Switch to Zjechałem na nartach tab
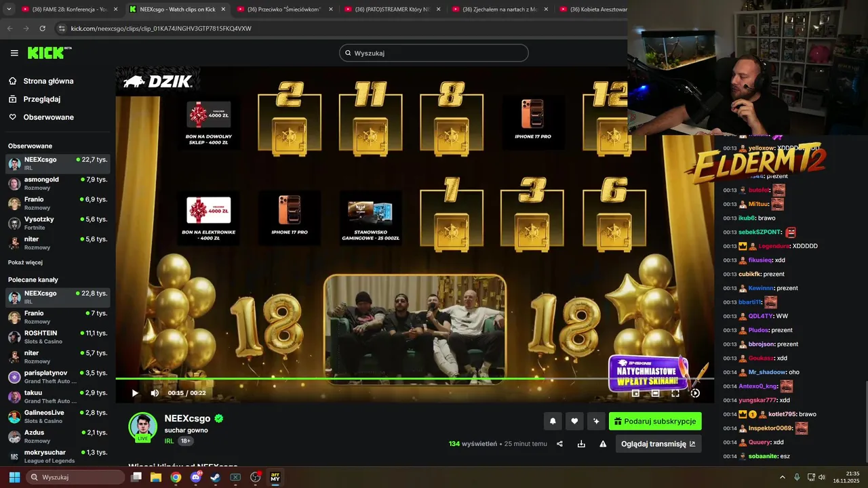The width and height of the screenshot is (868, 488). coord(498,9)
